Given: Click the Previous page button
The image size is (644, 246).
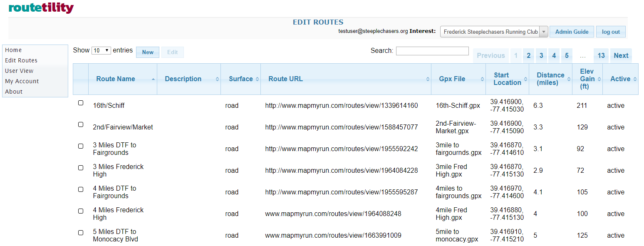Looking at the screenshot, I should click(491, 56).
